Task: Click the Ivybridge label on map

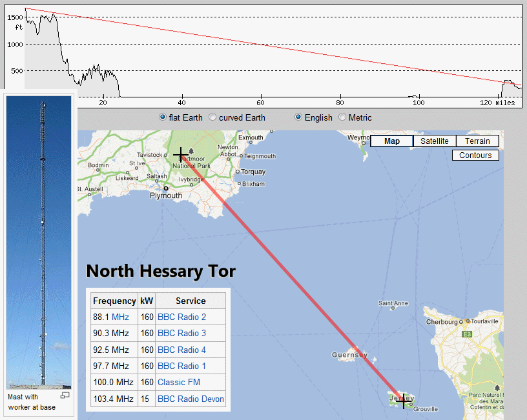Action: tap(191, 179)
